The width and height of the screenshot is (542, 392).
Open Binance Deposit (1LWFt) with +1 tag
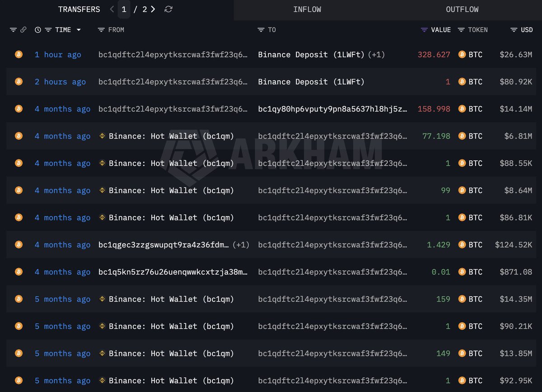click(x=311, y=55)
